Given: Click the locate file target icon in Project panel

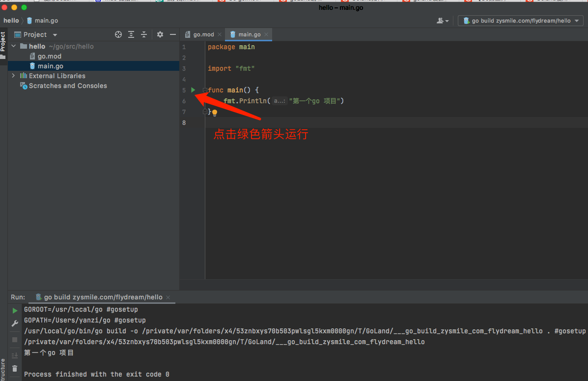Looking at the screenshot, I should tap(118, 34).
